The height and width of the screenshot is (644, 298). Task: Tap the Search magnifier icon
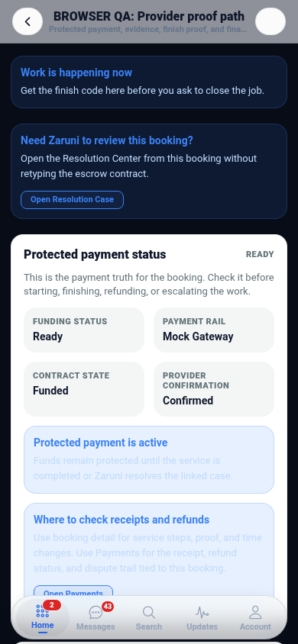pos(149,613)
